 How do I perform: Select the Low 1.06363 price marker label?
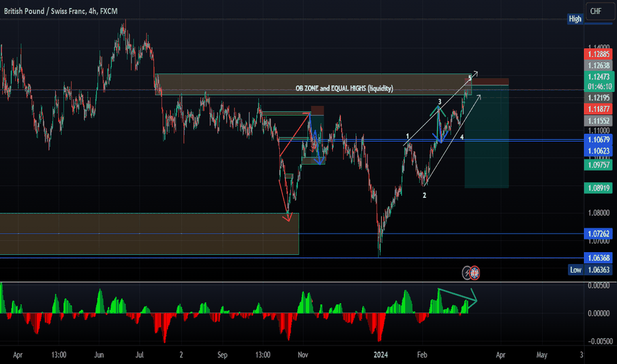coord(591,270)
